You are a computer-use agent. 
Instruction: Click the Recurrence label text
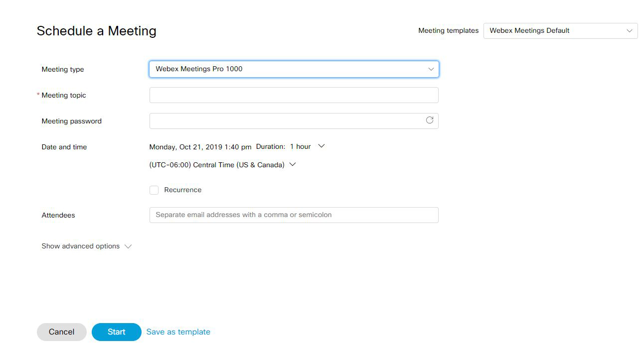pyautogui.click(x=182, y=190)
